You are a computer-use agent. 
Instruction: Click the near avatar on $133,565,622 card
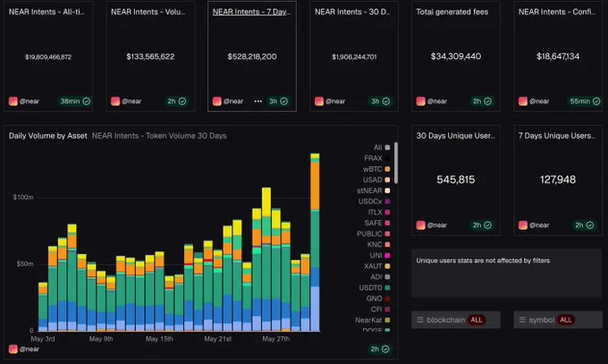115,101
